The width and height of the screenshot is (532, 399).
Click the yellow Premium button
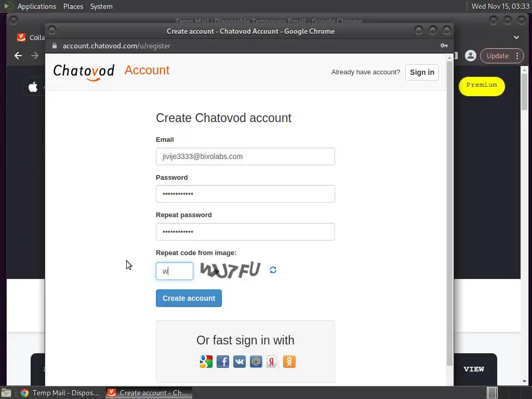482,86
